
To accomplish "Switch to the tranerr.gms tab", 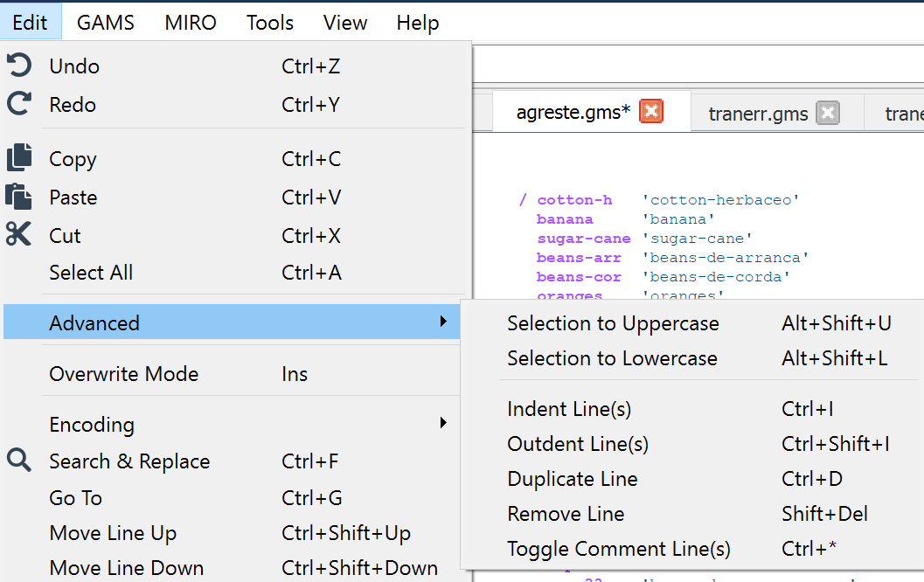I will (x=757, y=114).
